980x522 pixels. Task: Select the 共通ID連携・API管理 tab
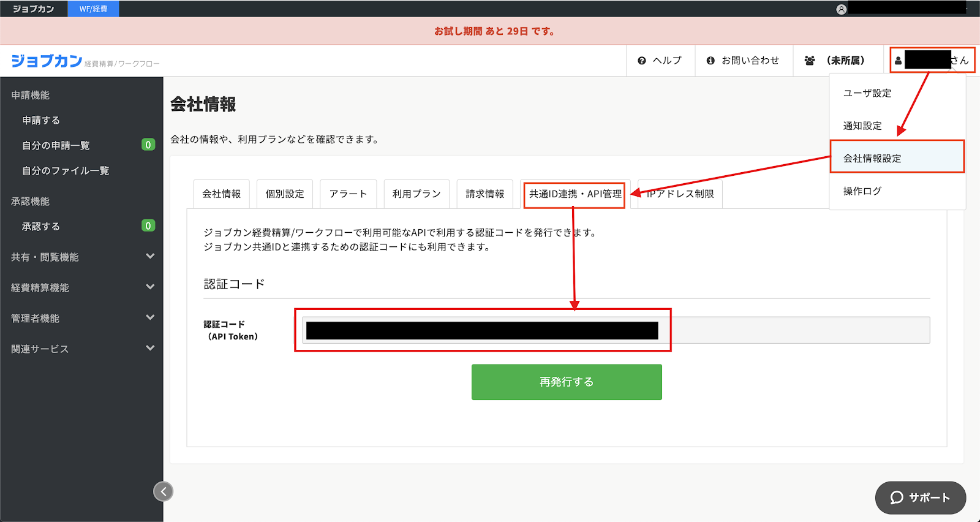pyautogui.click(x=575, y=194)
